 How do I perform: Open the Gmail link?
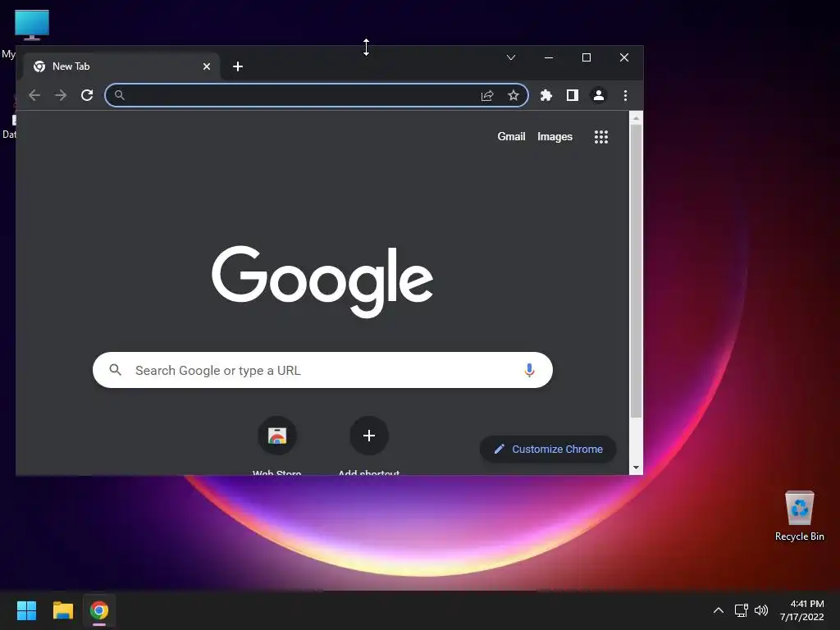pyautogui.click(x=511, y=137)
